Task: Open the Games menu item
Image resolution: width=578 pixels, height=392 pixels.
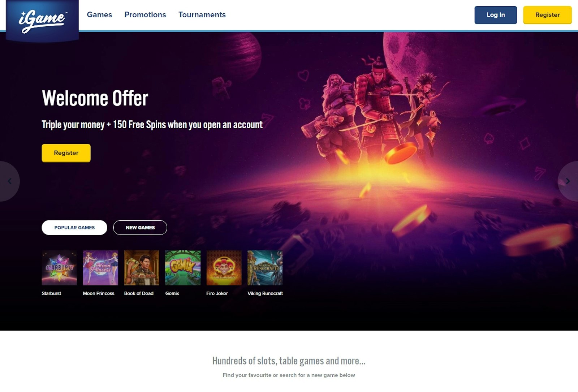Action: pyautogui.click(x=99, y=15)
